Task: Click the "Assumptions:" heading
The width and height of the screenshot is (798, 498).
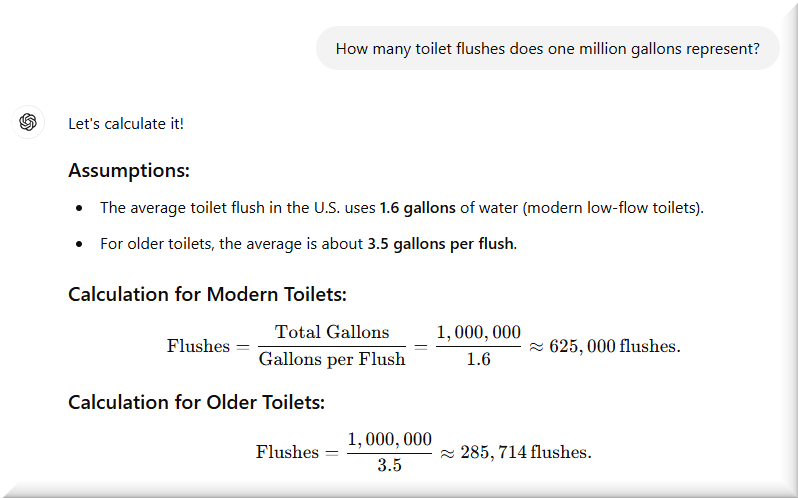Action: [x=129, y=170]
